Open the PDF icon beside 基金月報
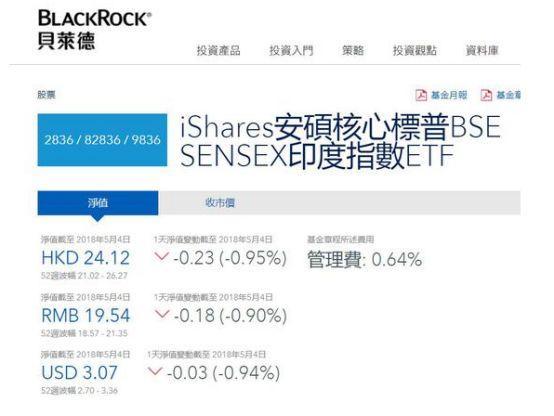Screen dimensions: 554x416 tap(421, 95)
